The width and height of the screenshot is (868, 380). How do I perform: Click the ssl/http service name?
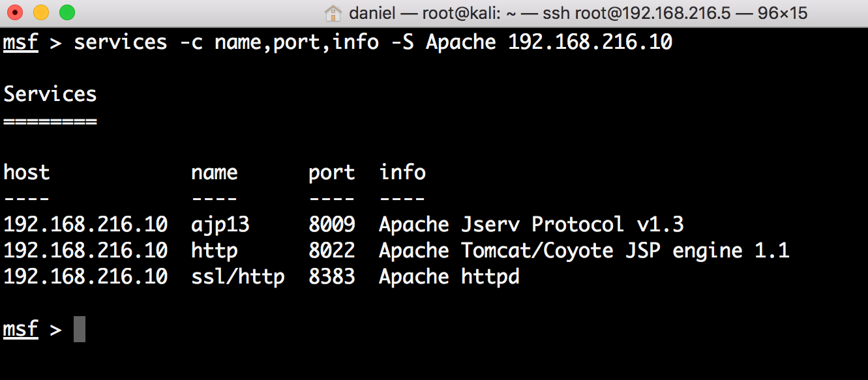point(237,277)
